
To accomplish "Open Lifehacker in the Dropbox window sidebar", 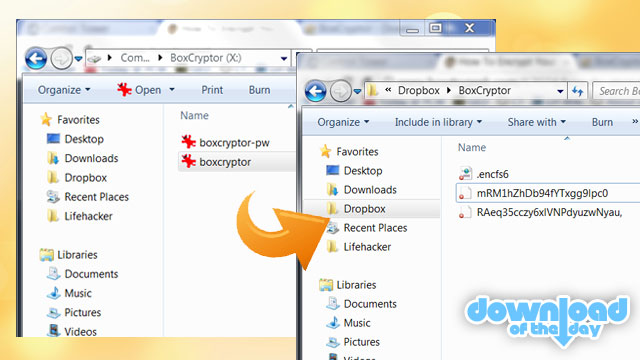I will click(367, 247).
